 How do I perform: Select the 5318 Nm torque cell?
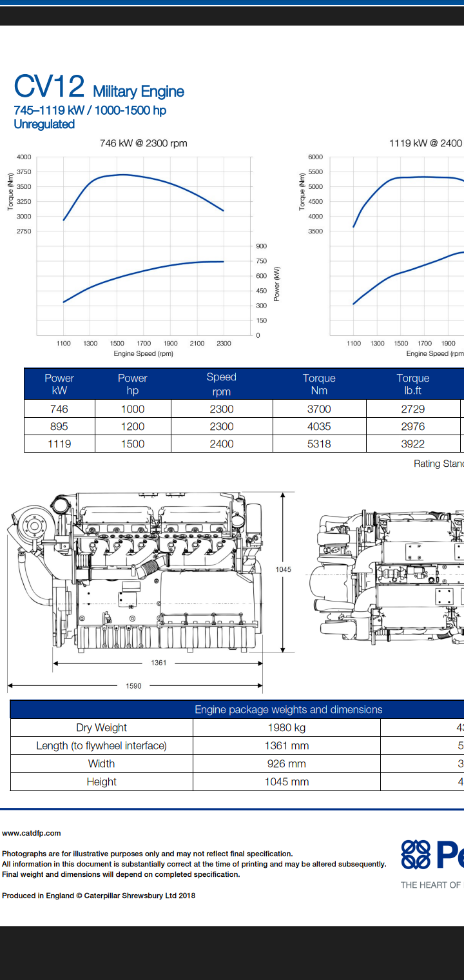point(319,444)
